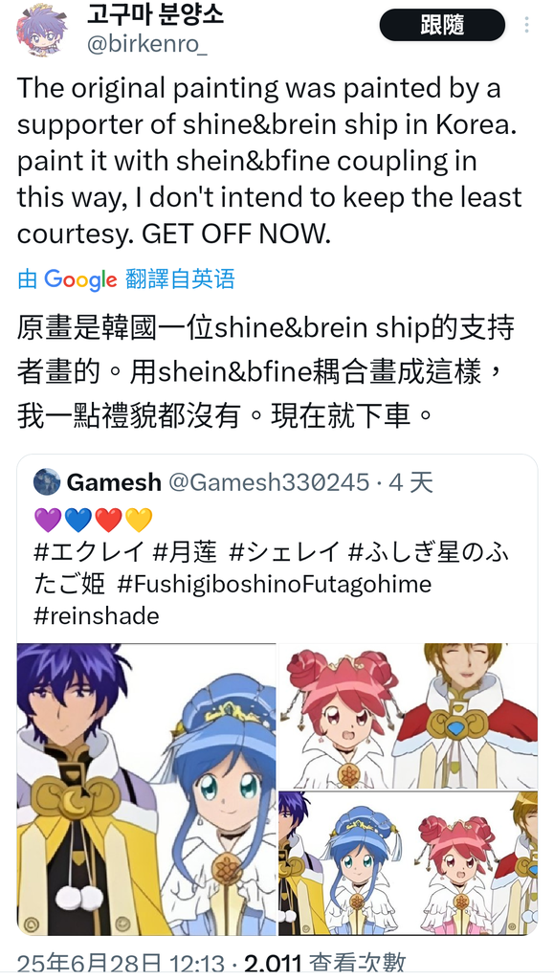Viewport: 554px width, 980px height.
Task: View the pink-haired girl and blond boy image
Action: pyautogui.click(x=408, y=716)
